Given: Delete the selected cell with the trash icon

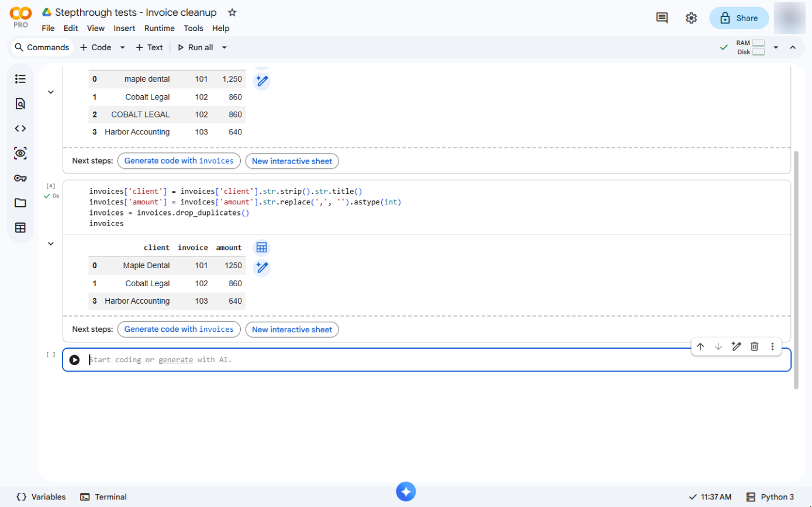Looking at the screenshot, I should pyautogui.click(x=755, y=346).
